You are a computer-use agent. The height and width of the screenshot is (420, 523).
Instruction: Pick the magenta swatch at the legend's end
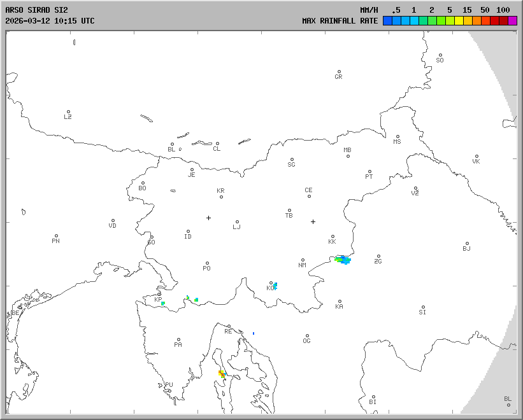(513, 20)
